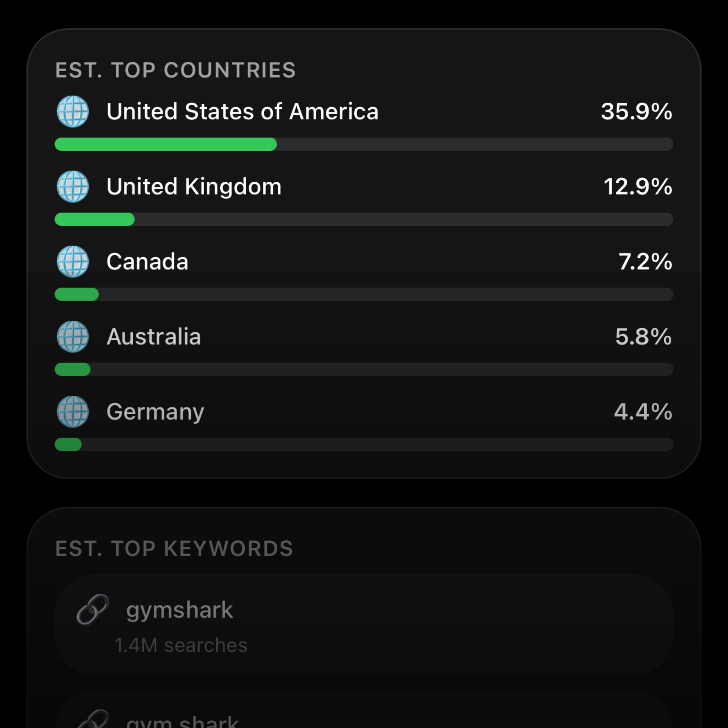Viewport: 728px width, 728px height.
Task: Click the EST. TOP KEYWORDS heading
Action: [x=174, y=549]
